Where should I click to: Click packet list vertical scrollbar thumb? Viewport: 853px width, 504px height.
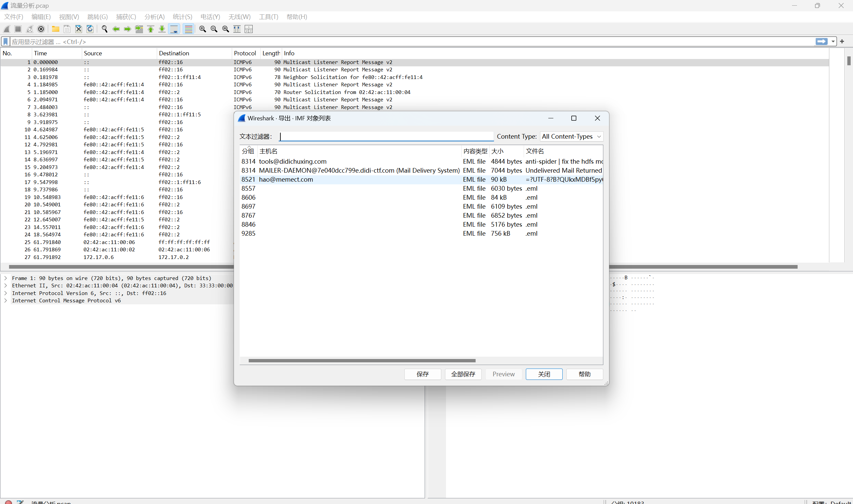tap(849, 60)
